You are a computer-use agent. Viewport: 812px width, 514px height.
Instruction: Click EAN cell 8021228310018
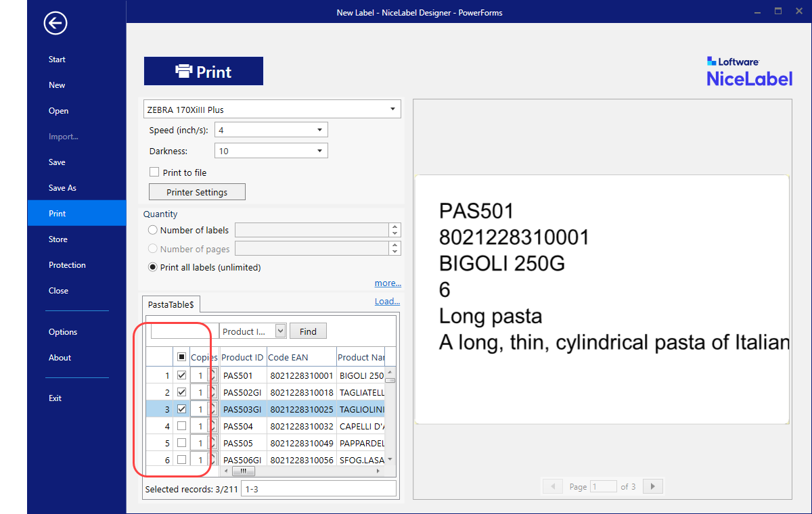coord(301,392)
